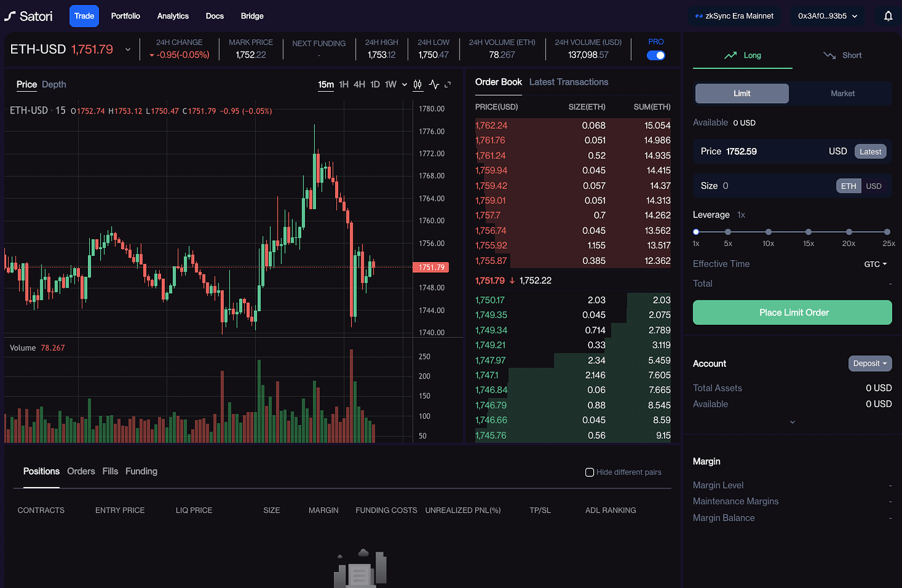
Task: Click the ENTRY PRICE column header
Action: 120,511
